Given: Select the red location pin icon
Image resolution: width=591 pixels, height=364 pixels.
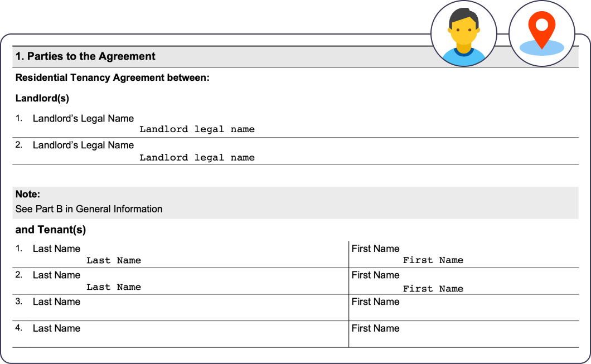Looking at the screenshot, I should point(541,31).
